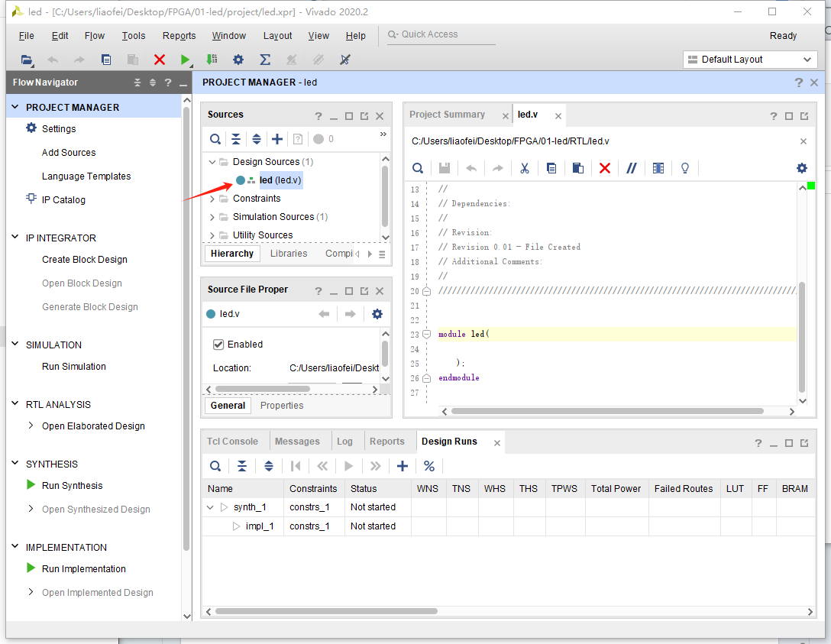Search in the Sources panel
This screenshot has width=831, height=644.
click(x=215, y=139)
